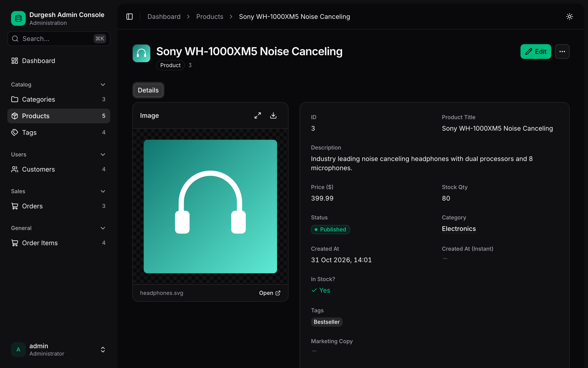Click the Bestseller tag chip
Image resolution: width=588 pixels, height=368 pixels.
click(x=327, y=322)
